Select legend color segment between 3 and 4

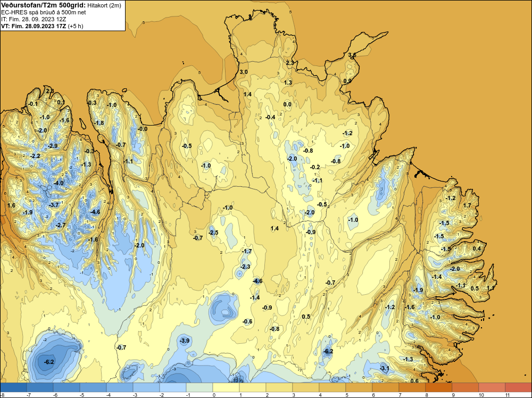click(306, 387)
